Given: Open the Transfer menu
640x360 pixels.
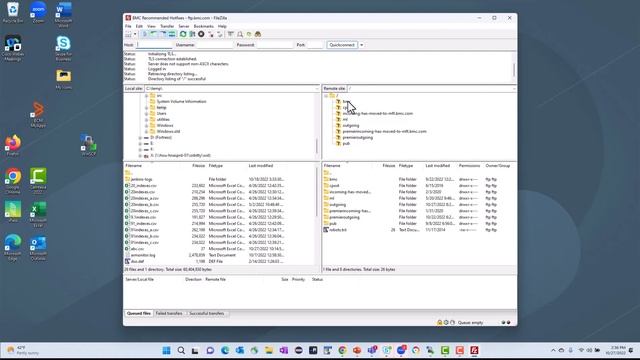Looking at the screenshot, I should coord(167,26).
